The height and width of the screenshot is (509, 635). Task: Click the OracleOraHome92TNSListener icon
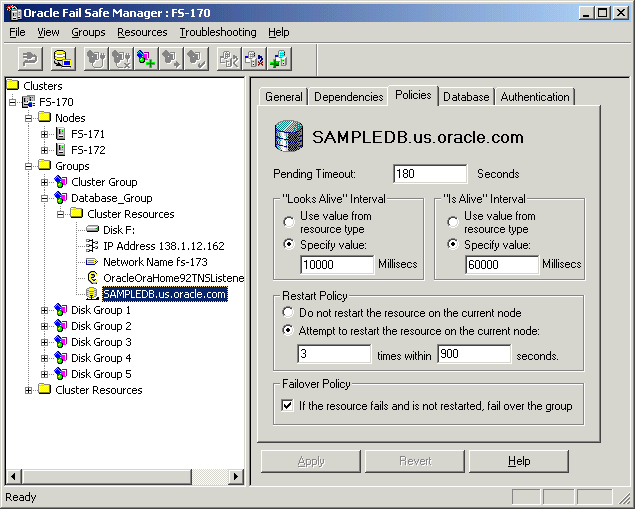[x=92, y=278]
